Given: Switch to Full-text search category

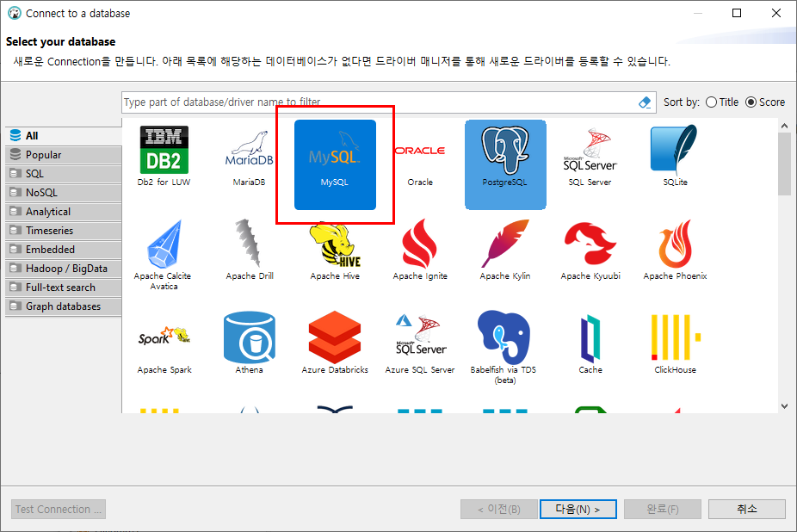Looking at the screenshot, I should (x=64, y=288).
